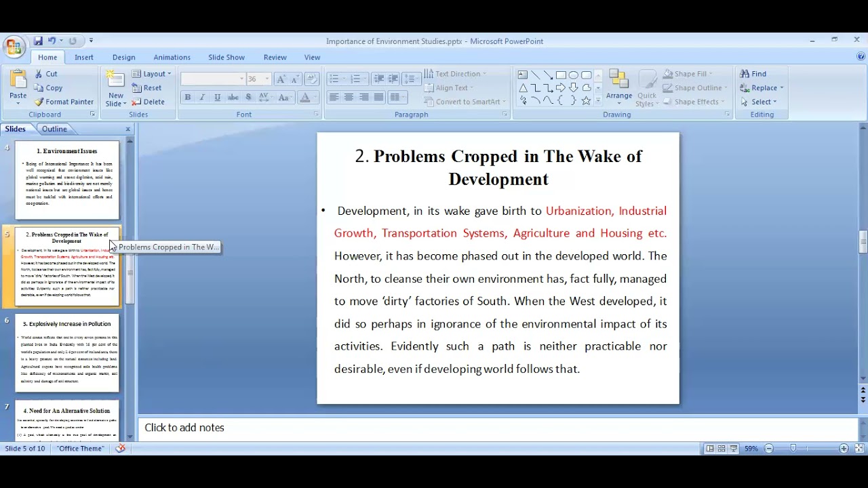The image size is (868, 488).
Task: Toggle Bold formatting
Action: tap(187, 97)
